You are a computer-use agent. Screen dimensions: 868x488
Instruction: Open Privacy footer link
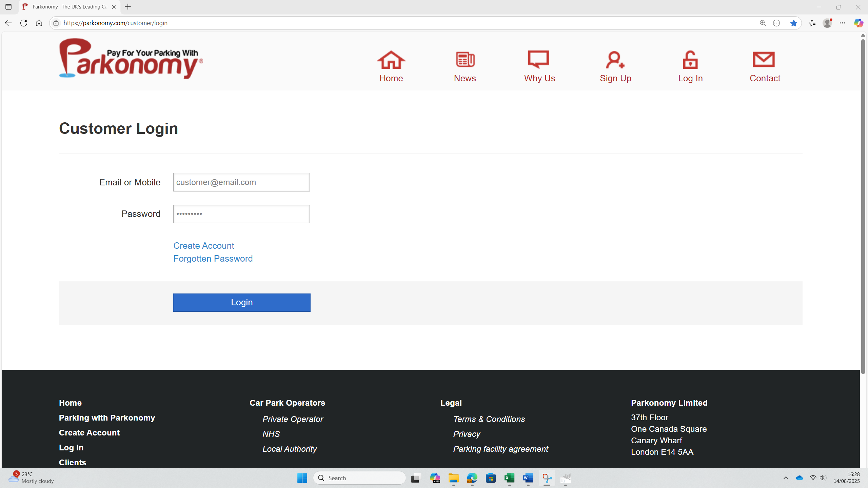pyautogui.click(x=467, y=434)
